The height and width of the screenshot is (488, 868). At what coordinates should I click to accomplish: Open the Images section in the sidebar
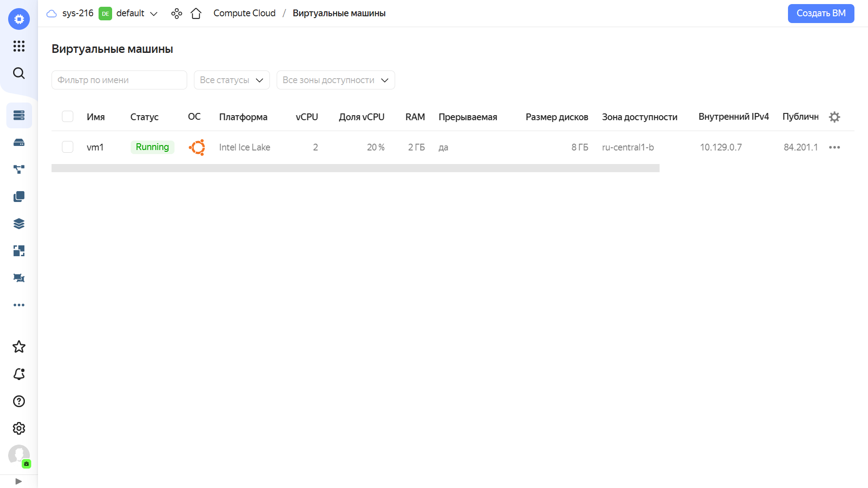[19, 197]
